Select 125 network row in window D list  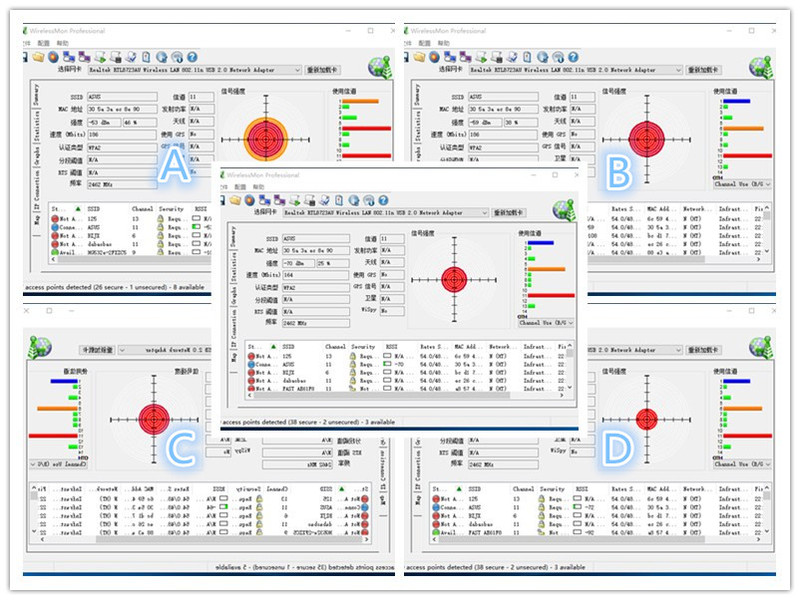(x=598, y=499)
